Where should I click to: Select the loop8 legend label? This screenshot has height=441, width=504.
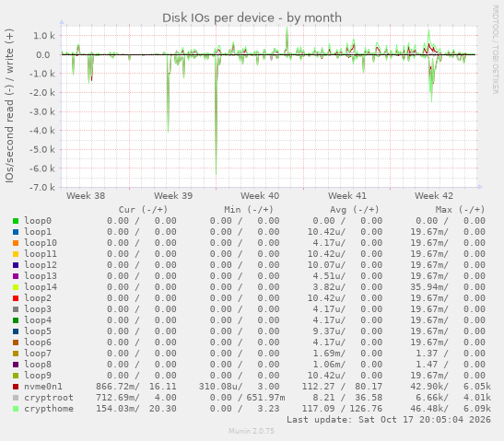[x=38, y=365]
